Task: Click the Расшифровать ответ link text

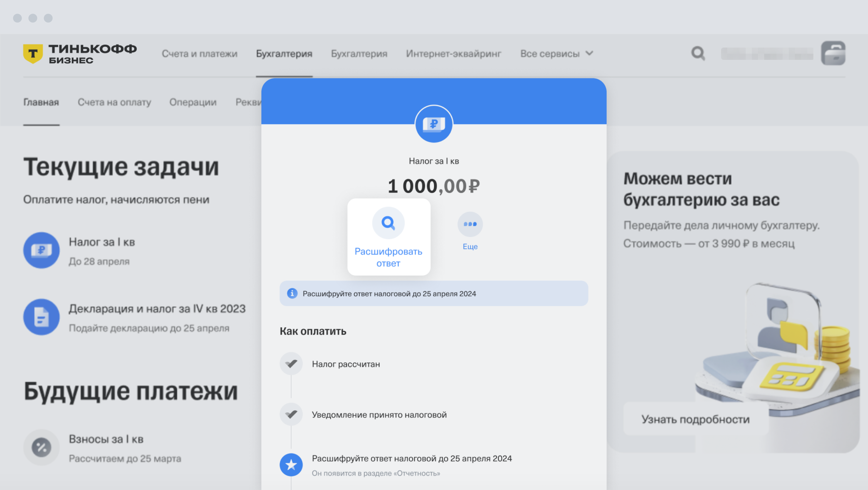Action: pos(388,257)
